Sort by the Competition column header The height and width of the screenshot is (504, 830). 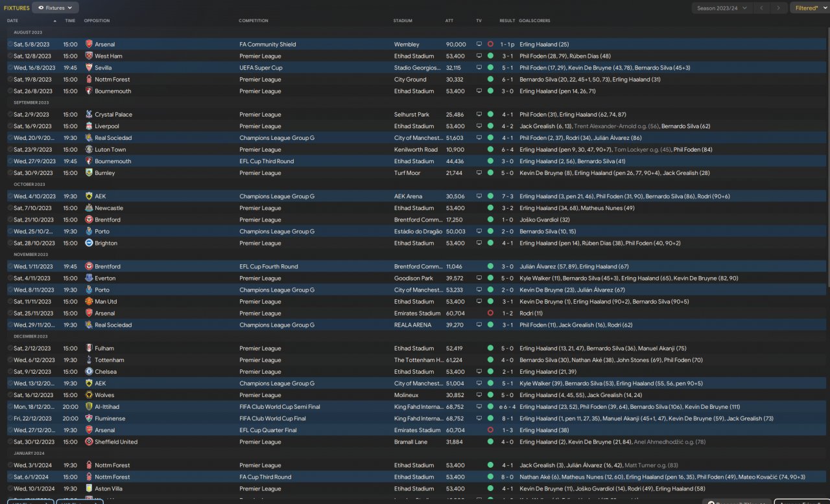point(254,21)
